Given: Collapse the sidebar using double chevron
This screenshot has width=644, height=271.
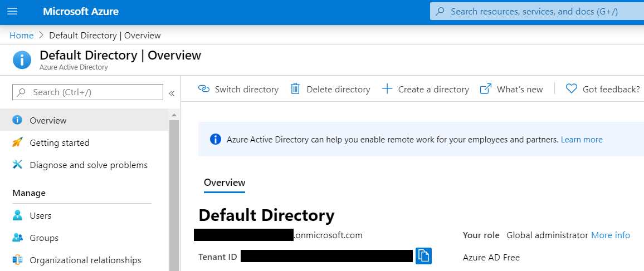Looking at the screenshot, I should (172, 93).
